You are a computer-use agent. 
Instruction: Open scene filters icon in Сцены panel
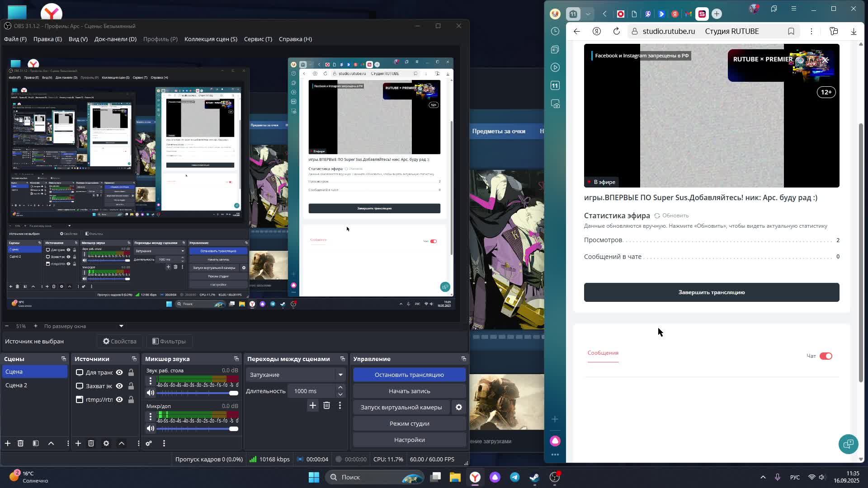point(36,443)
